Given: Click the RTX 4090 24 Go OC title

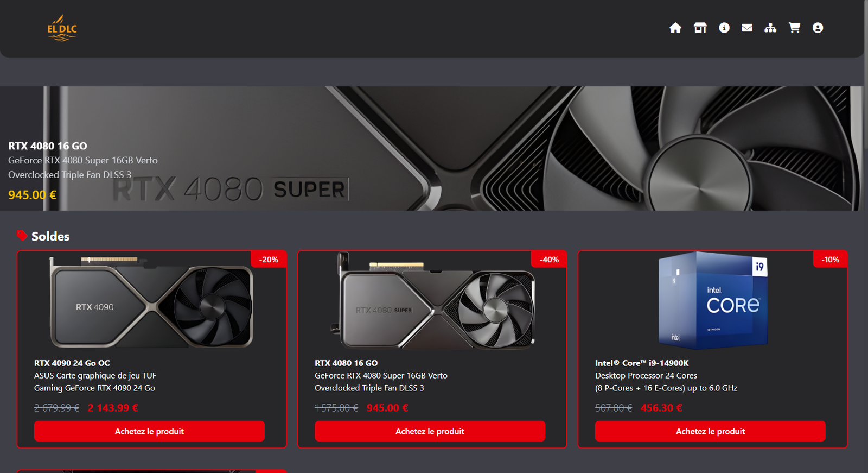Looking at the screenshot, I should point(72,363).
